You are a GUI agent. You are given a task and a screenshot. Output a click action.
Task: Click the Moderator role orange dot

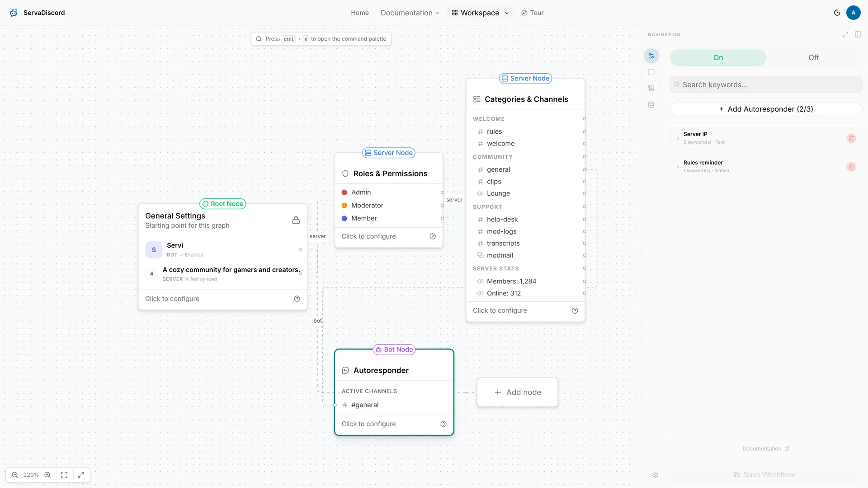pos(344,206)
